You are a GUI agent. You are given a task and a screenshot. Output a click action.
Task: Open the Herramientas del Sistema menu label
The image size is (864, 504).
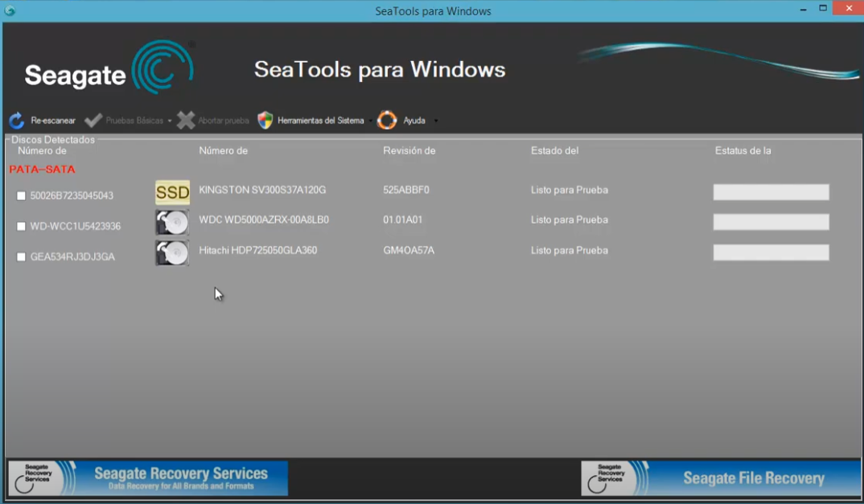click(320, 121)
